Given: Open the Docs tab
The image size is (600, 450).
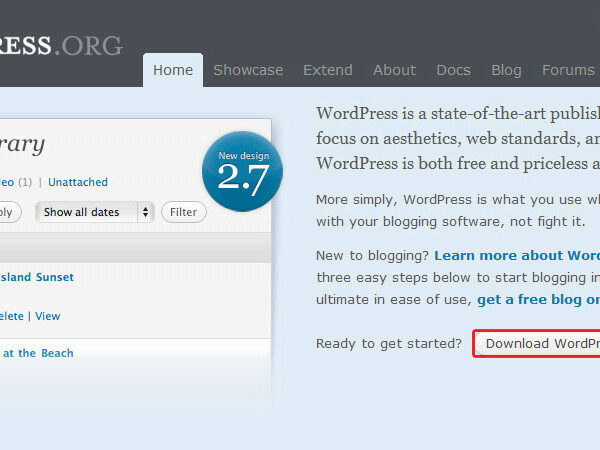Looking at the screenshot, I should click(x=453, y=70).
